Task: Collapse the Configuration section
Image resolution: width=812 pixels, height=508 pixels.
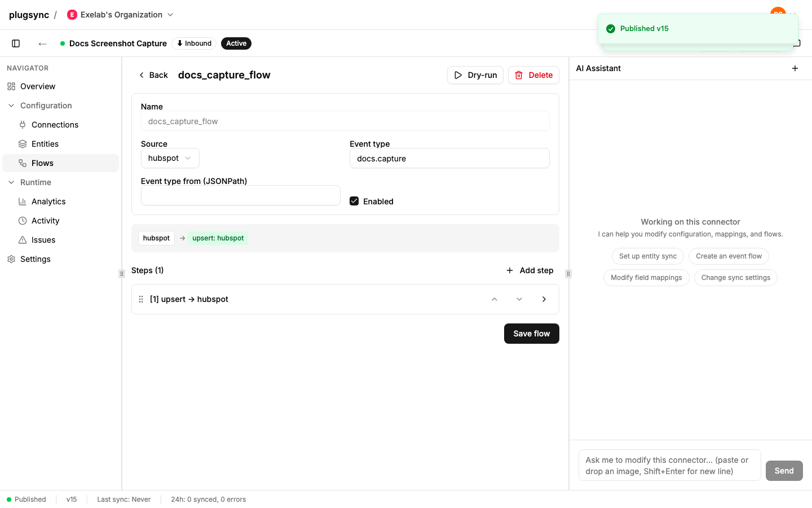Action: click(x=11, y=106)
